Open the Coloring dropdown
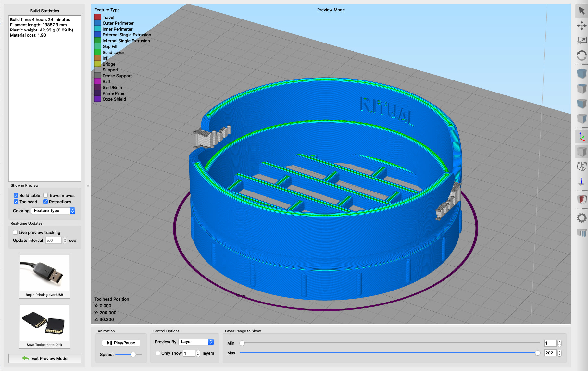 click(53, 211)
